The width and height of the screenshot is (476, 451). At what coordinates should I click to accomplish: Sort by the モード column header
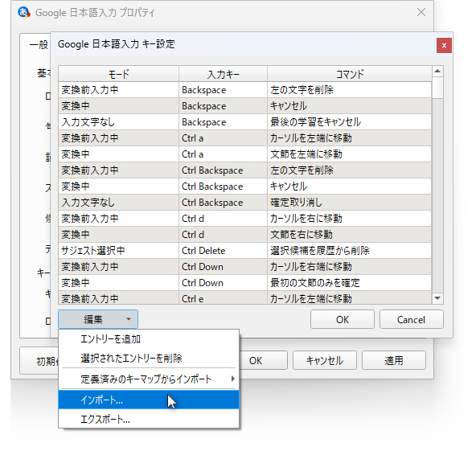[118, 74]
